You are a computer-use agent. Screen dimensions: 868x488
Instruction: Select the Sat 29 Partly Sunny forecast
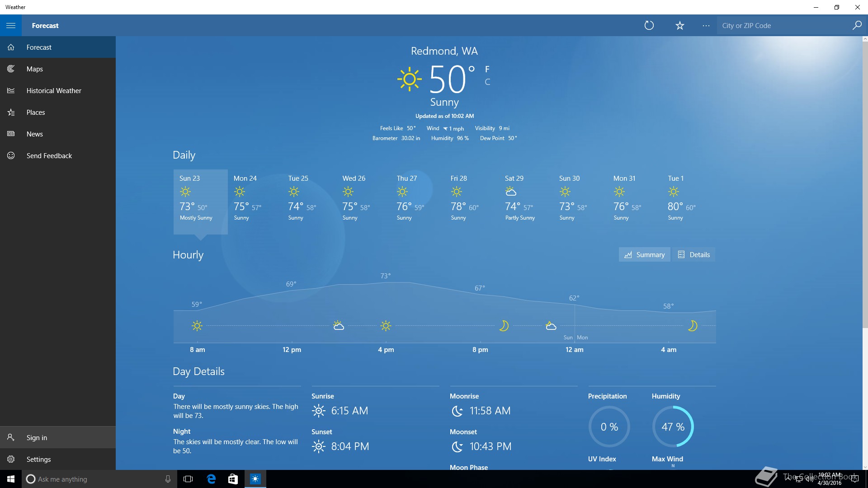(526, 202)
